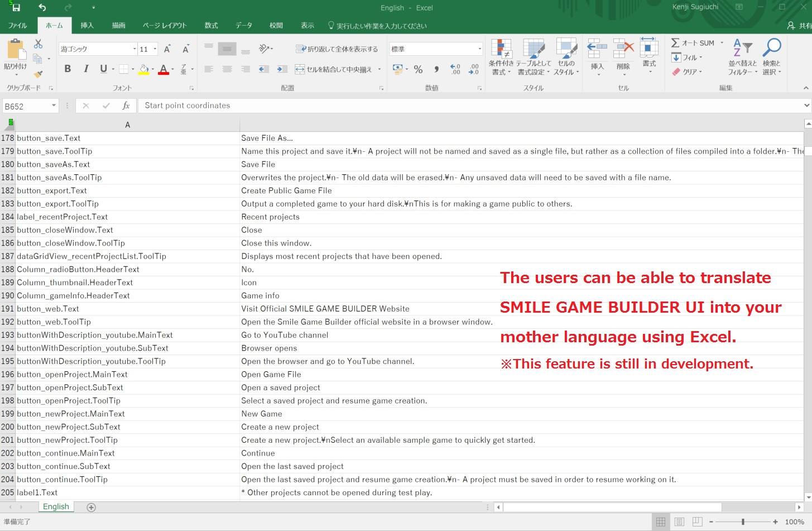Open sort and filter options
Image resolution: width=812 pixels, height=531 pixels.
coord(742,57)
